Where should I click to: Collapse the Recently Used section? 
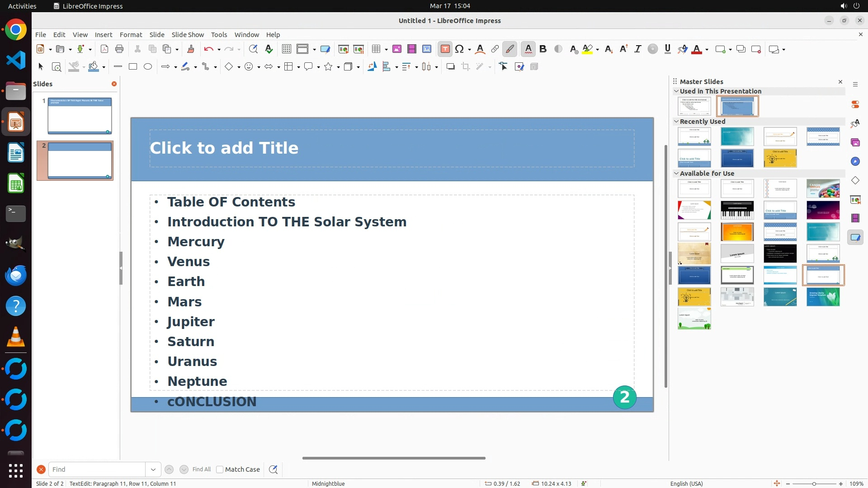point(676,122)
